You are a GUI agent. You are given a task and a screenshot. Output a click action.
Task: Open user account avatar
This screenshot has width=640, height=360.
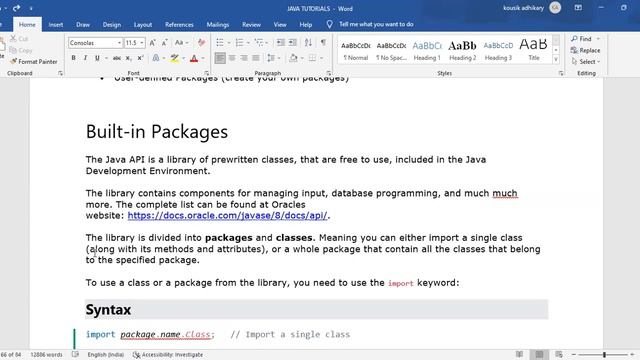point(555,8)
